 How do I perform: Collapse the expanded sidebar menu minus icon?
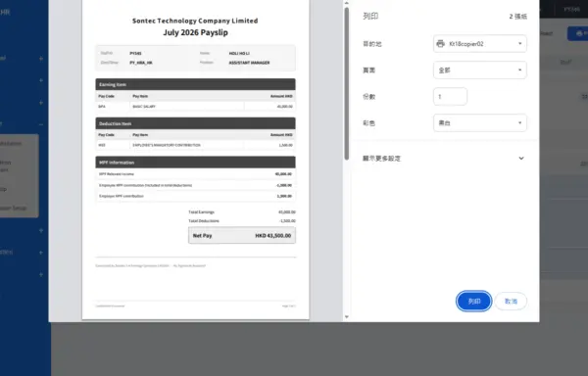tap(41, 124)
